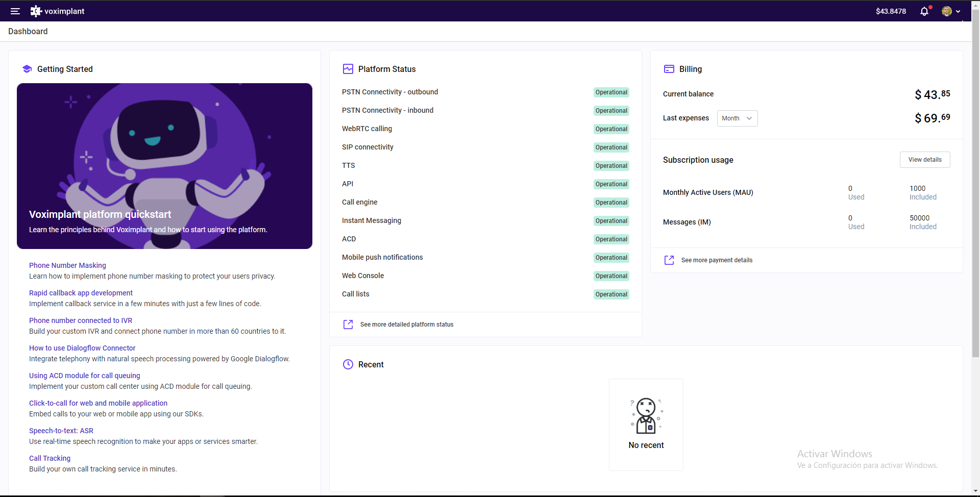Open See more payment details
Viewport: 980px width, 497px height.
click(717, 260)
